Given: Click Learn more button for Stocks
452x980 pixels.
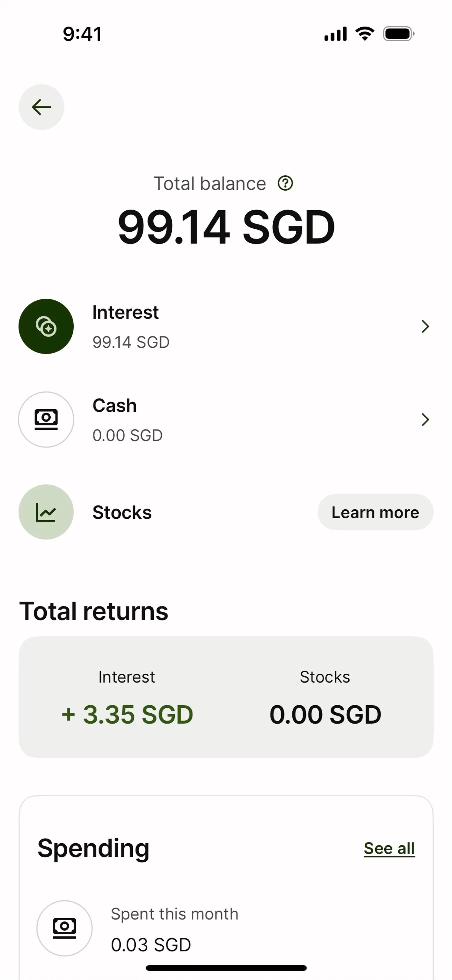Looking at the screenshot, I should (375, 512).
